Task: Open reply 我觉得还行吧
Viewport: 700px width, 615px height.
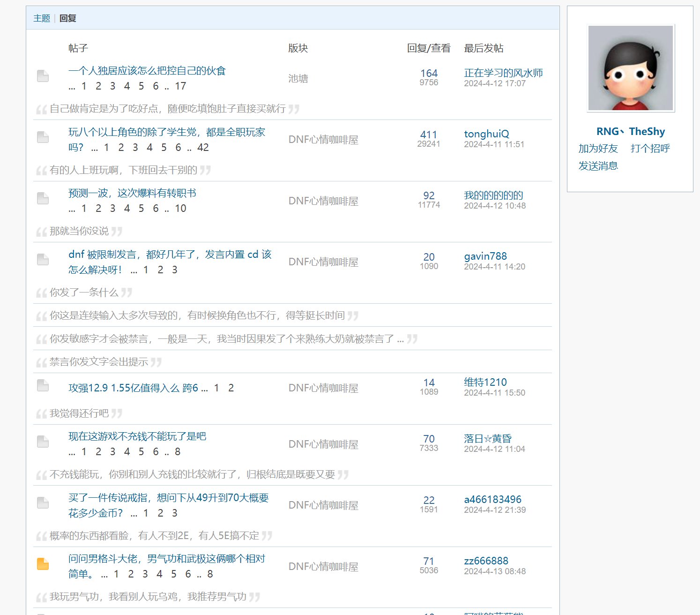Action: click(79, 413)
